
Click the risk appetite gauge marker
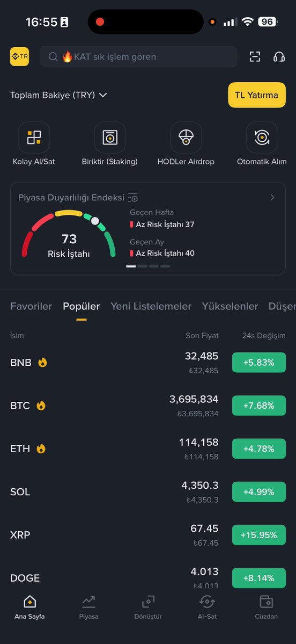(x=95, y=221)
